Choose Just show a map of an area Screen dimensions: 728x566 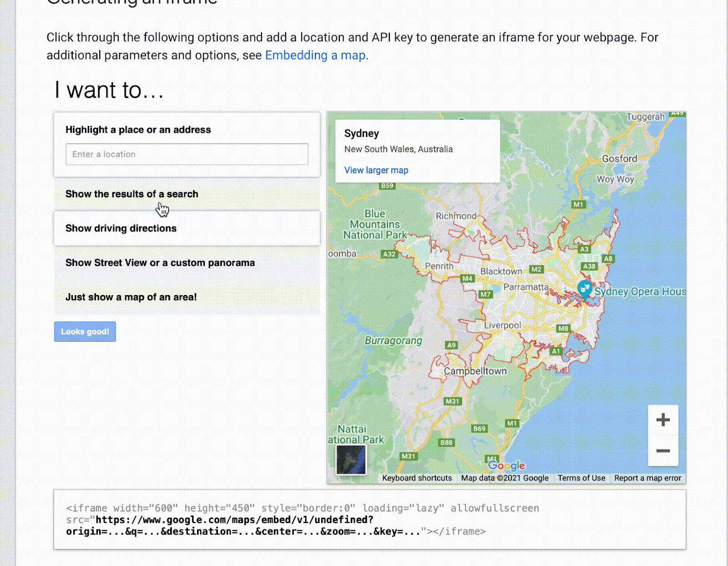point(131,297)
